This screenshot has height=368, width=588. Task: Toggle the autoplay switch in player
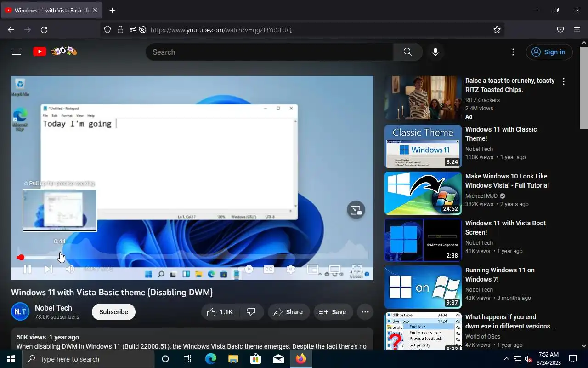pos(246,269)
